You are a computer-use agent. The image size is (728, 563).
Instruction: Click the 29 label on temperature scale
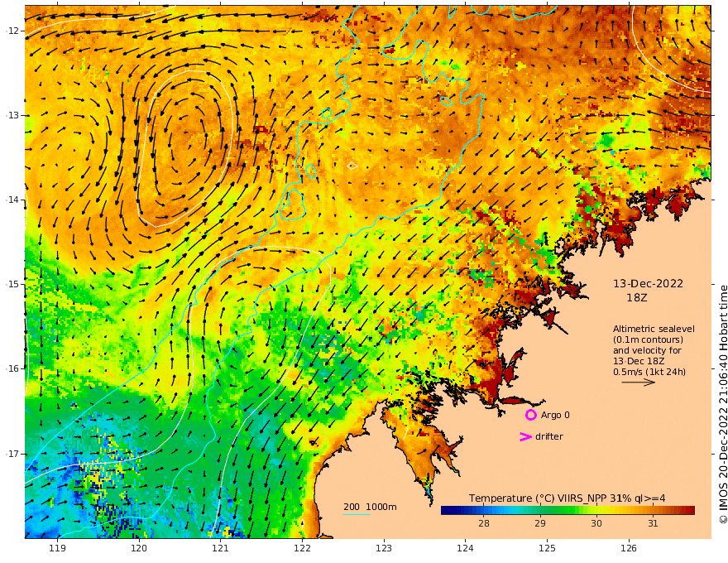pos(540,523)
